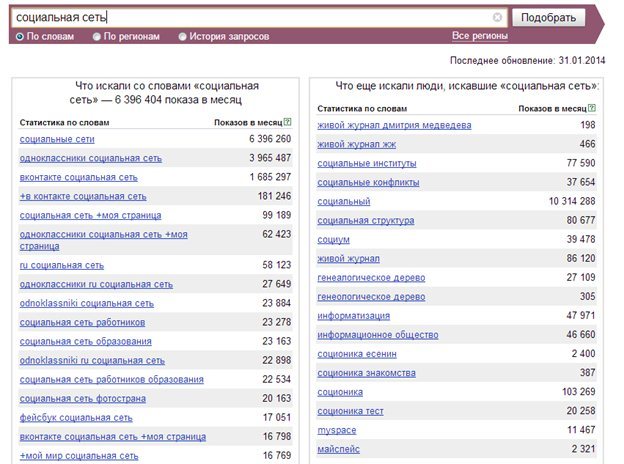Open 'генеалогическое дерево' keyword link
624x464 pixels.
coord(371,278)
